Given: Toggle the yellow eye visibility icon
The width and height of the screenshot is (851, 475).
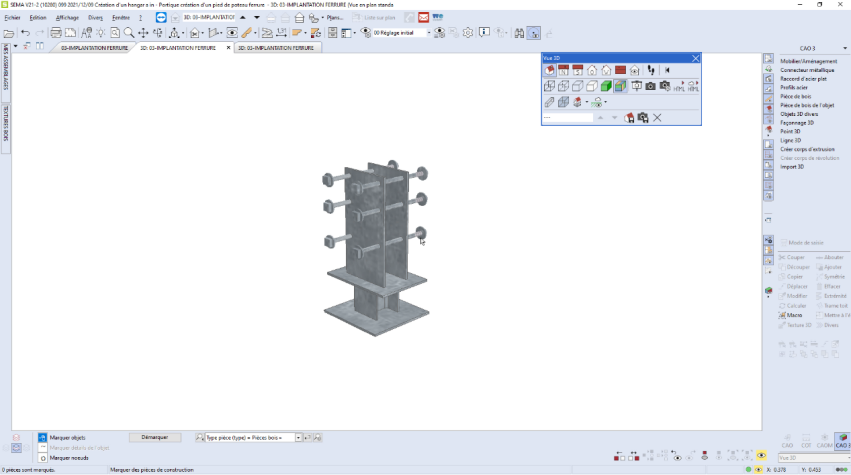Looking at the screenshot, I should (761, 454).
